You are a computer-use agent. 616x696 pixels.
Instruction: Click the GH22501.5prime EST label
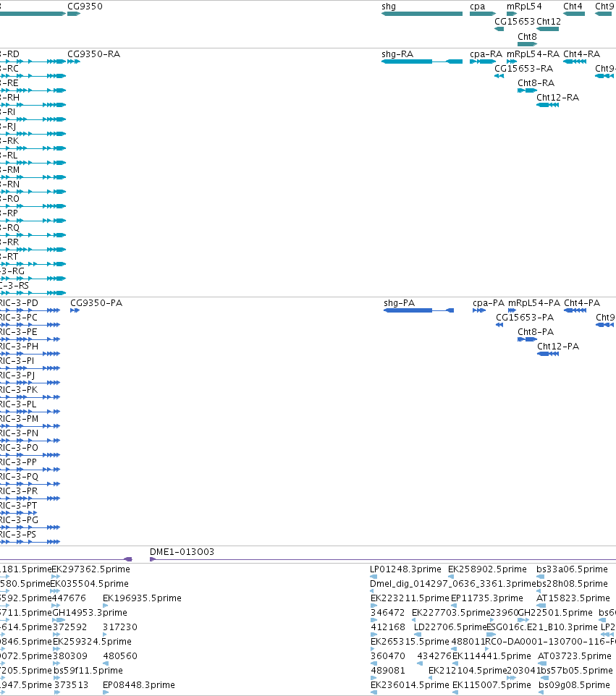[556, 613]
